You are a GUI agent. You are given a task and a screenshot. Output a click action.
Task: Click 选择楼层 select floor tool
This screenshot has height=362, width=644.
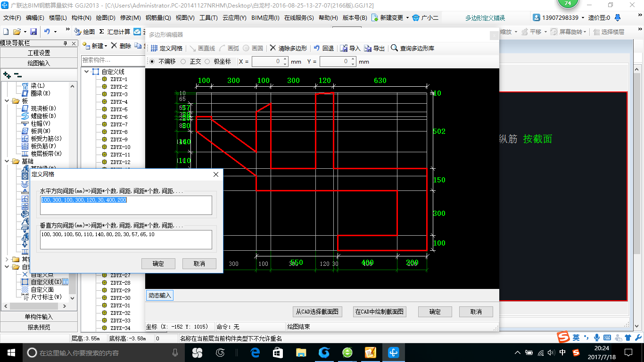pyautogui.click(x=609, y=32)
